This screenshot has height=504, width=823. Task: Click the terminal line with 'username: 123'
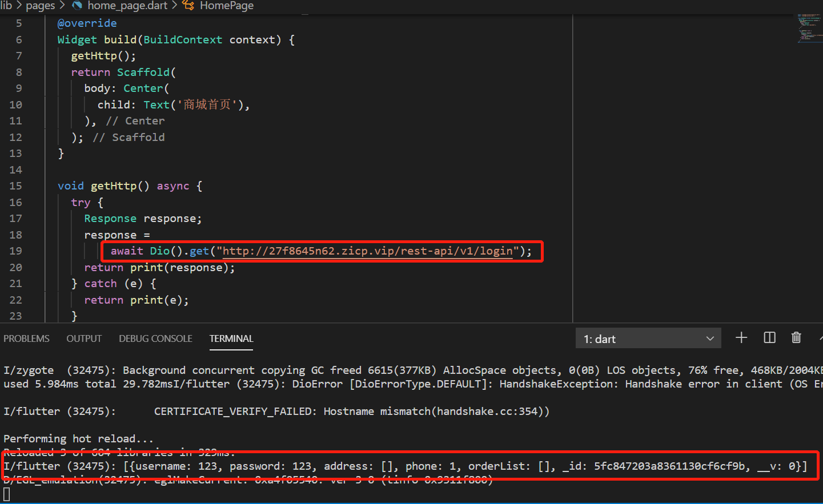[x=406, y=466]
